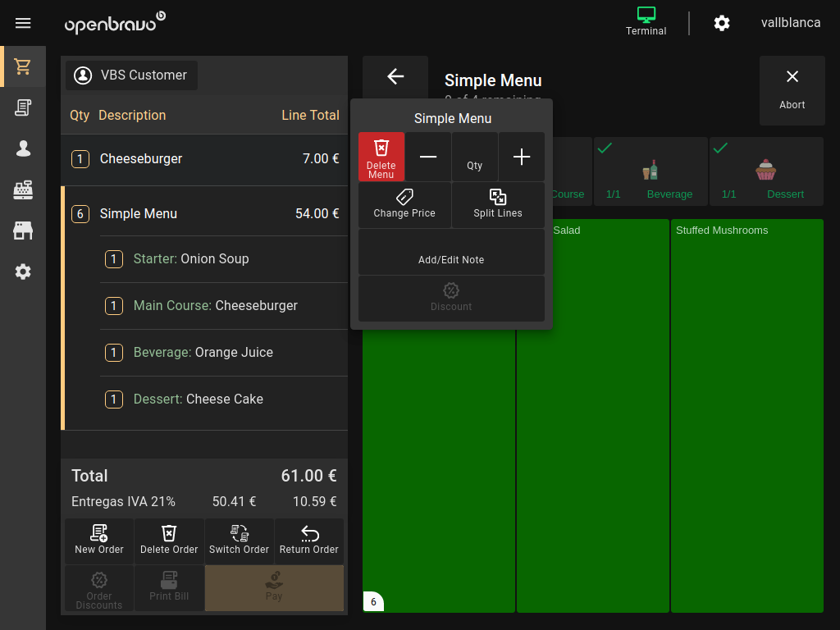Open settings gear in top bar

click(x=722, y=23)
